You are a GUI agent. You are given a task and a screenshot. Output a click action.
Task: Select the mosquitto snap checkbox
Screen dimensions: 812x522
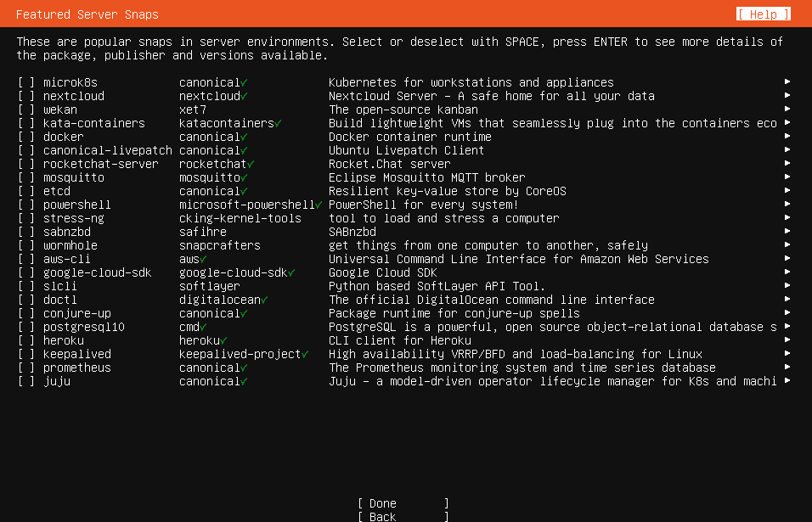26,177
